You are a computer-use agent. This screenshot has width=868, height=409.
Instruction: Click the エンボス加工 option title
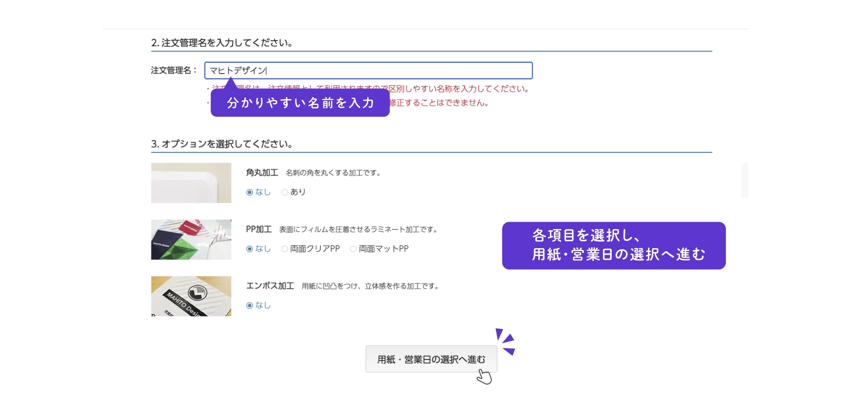coord(270,286)
